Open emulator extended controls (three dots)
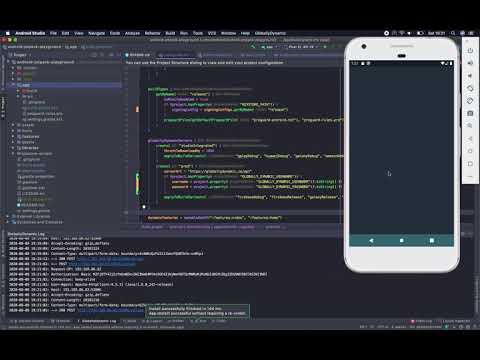 [x=470, y=176]
